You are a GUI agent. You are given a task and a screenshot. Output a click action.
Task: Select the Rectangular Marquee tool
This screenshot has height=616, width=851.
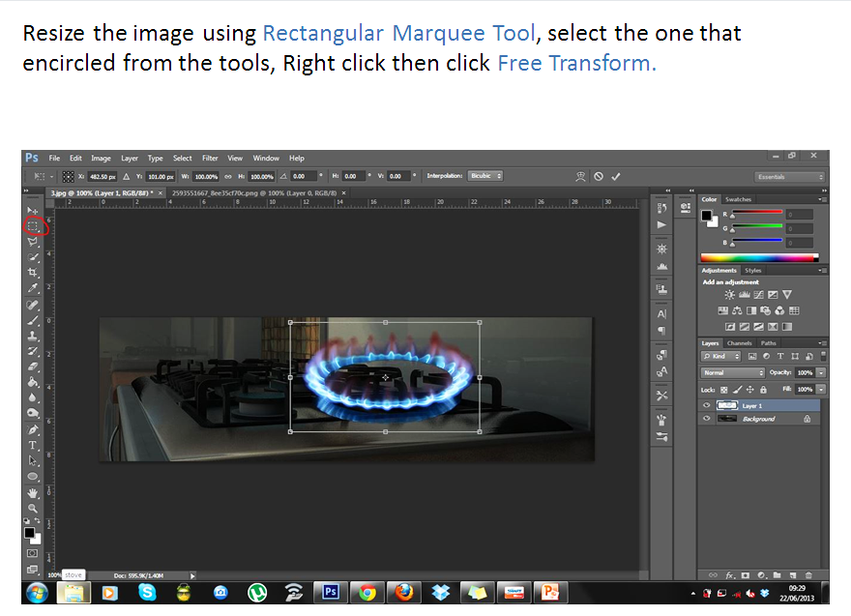click(x=35, y=226)
